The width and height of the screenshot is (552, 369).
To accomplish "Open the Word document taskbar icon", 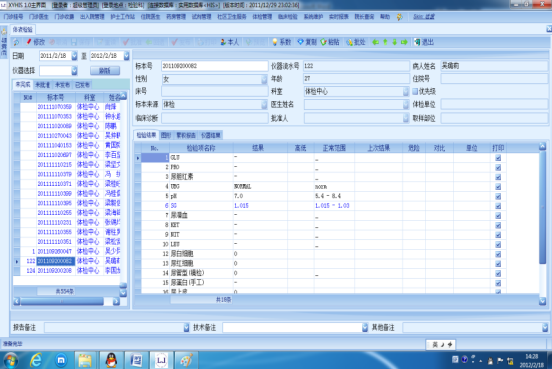I will (136, 360).
